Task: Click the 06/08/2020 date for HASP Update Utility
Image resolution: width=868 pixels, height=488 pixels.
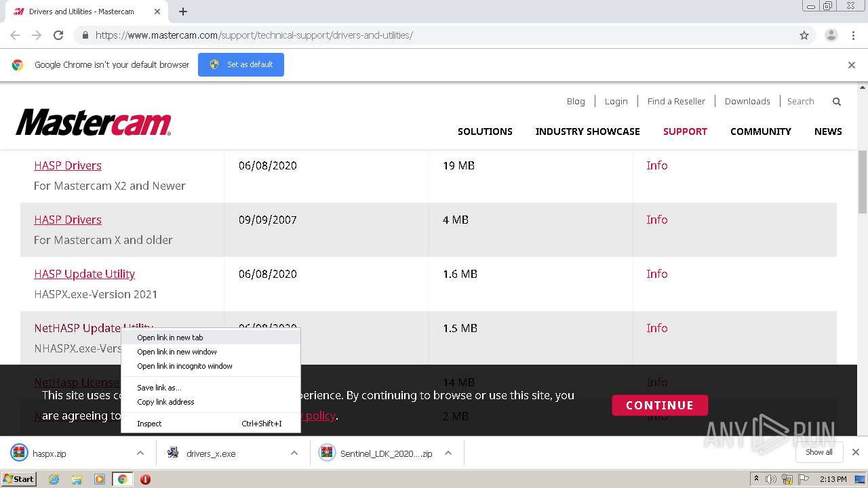Action: click(x=268, y=274)
